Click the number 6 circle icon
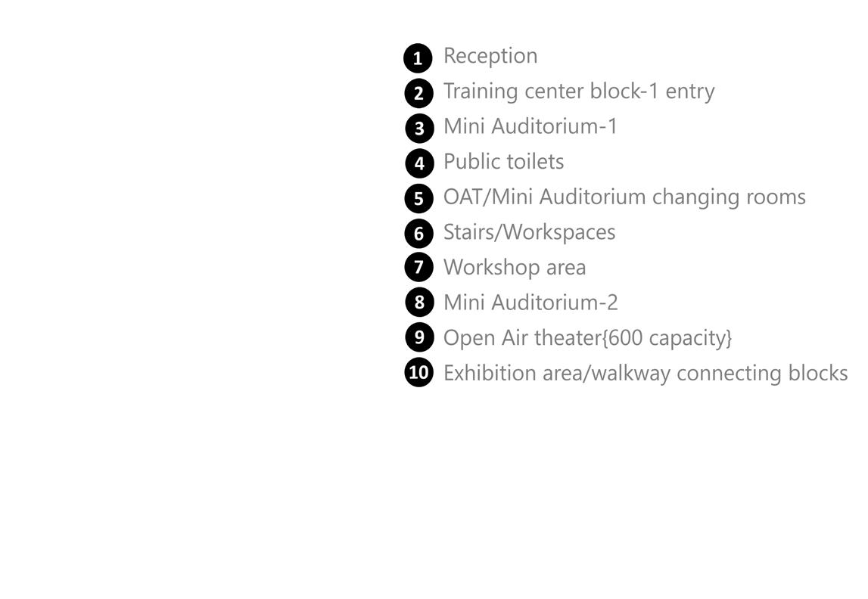868x599 pixels. [418, 234]
